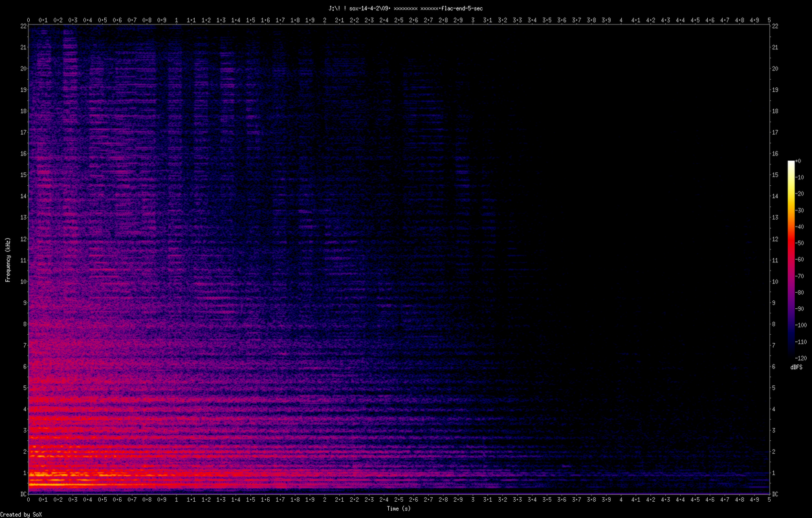Click "DC" on the right frequency axis

click(775, 494)
